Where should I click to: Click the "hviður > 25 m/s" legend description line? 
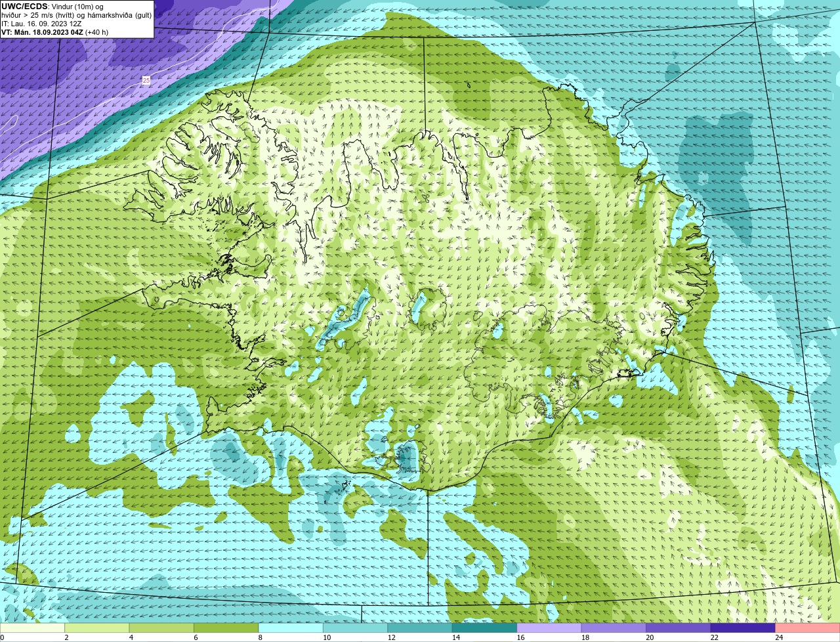pyautogui.click(x=77, y=15)
